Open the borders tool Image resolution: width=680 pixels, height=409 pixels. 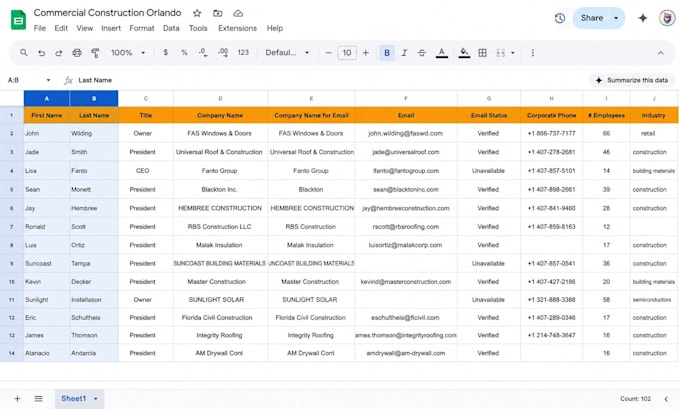482,53
